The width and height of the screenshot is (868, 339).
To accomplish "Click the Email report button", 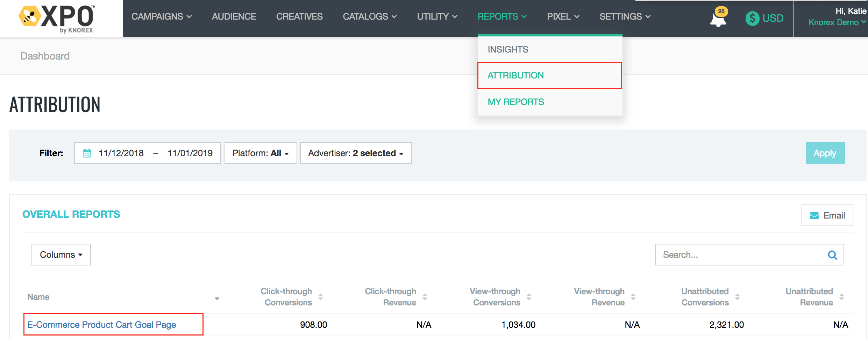I will 827,215.
